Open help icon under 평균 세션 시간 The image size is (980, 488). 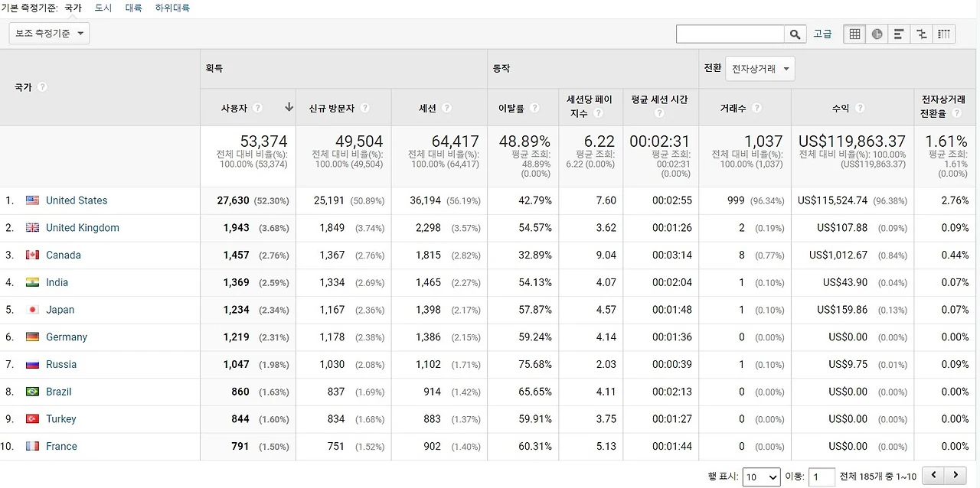pos(659,113)
